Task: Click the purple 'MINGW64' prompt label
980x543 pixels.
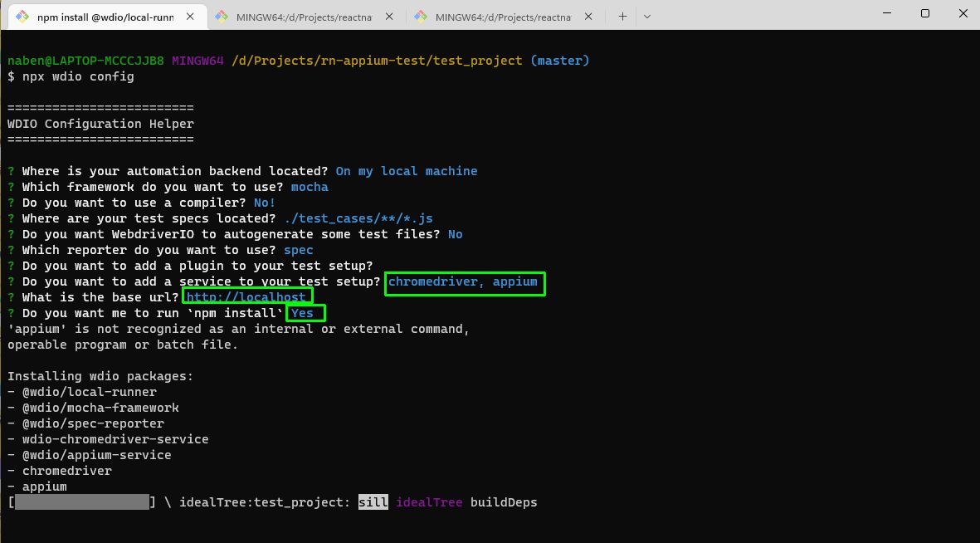Action: [197, 61]
